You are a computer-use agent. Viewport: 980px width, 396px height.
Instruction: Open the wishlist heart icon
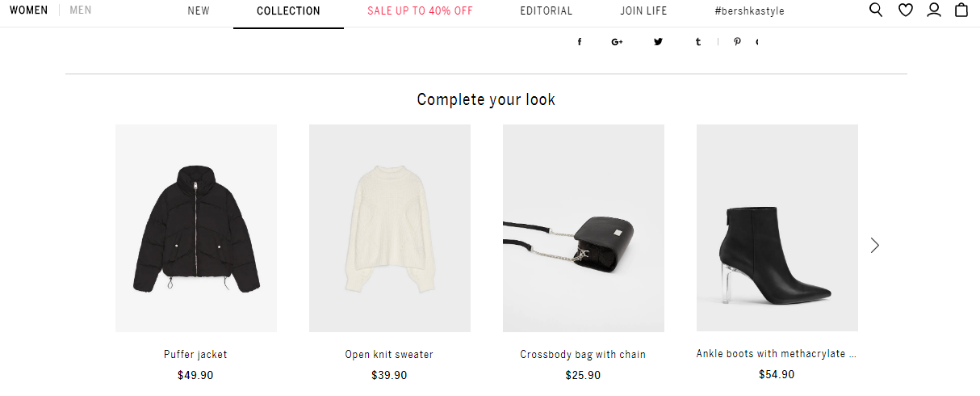[x=905, y=11]
